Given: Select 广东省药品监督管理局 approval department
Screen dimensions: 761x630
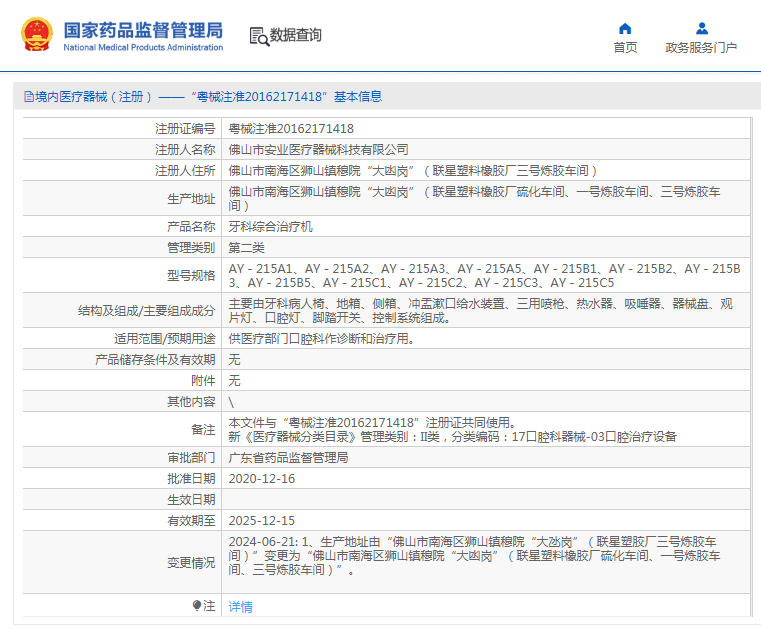Looking at the screenshot, I should pos(288,458).
